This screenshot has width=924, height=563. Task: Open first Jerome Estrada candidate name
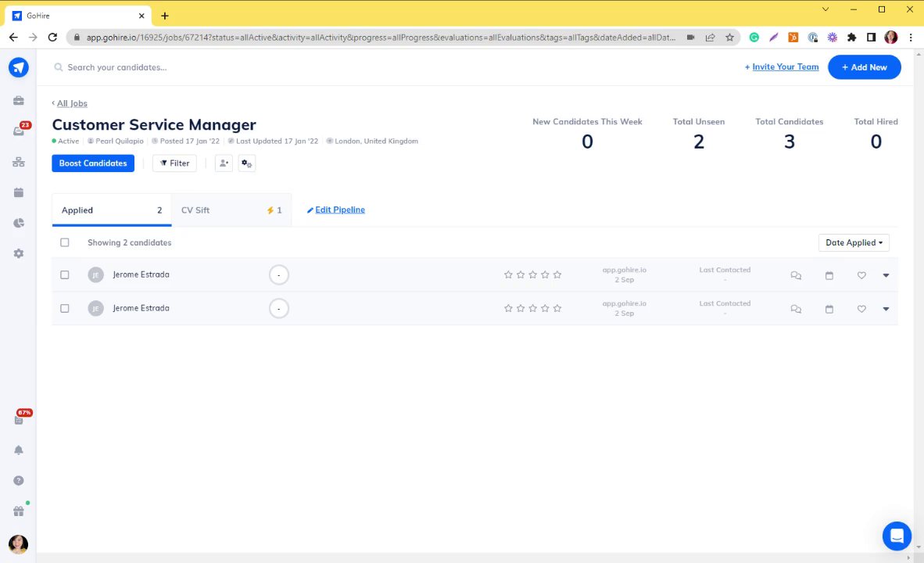pyautogui.click(x=141, y=274)
